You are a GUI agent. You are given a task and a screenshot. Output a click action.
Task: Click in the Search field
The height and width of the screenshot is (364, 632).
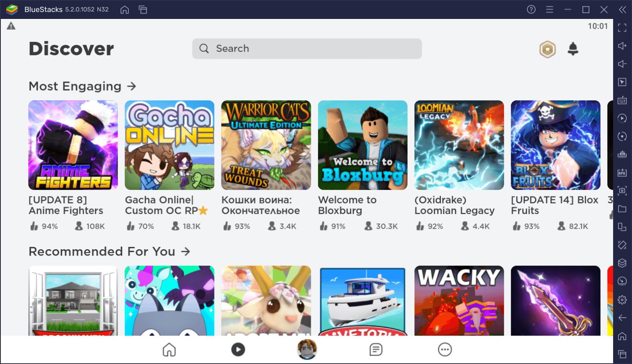[x=307, y=49]
